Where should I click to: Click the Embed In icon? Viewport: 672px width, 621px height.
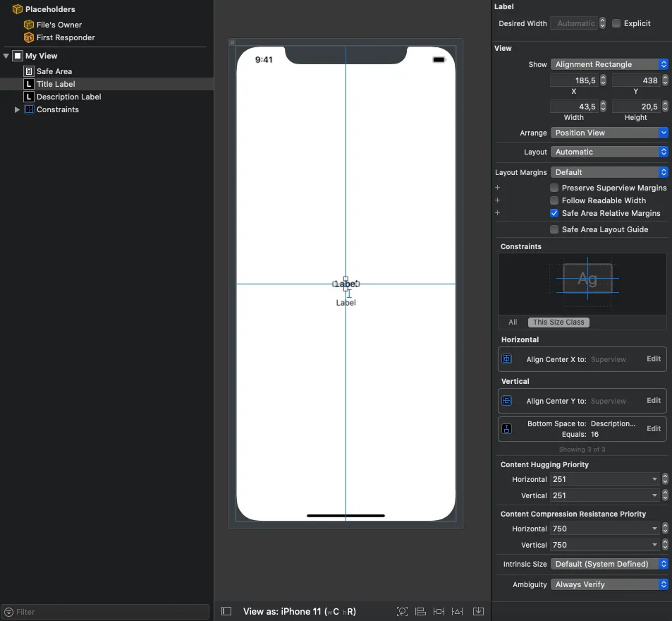coord(478,611)
